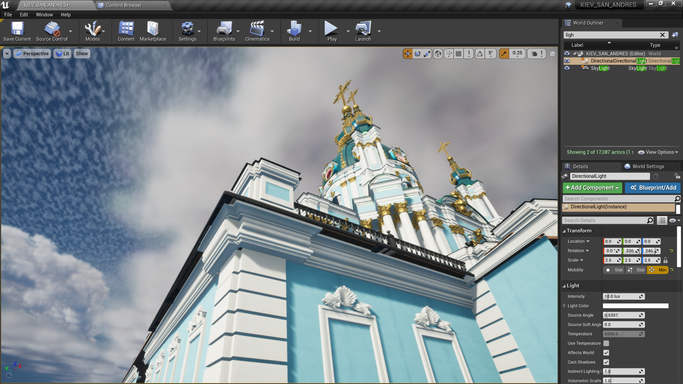The height and width of the screenshot is (384, 683).
Task: Toggle rotation snapping triangle icon
Action: (480, 54)
